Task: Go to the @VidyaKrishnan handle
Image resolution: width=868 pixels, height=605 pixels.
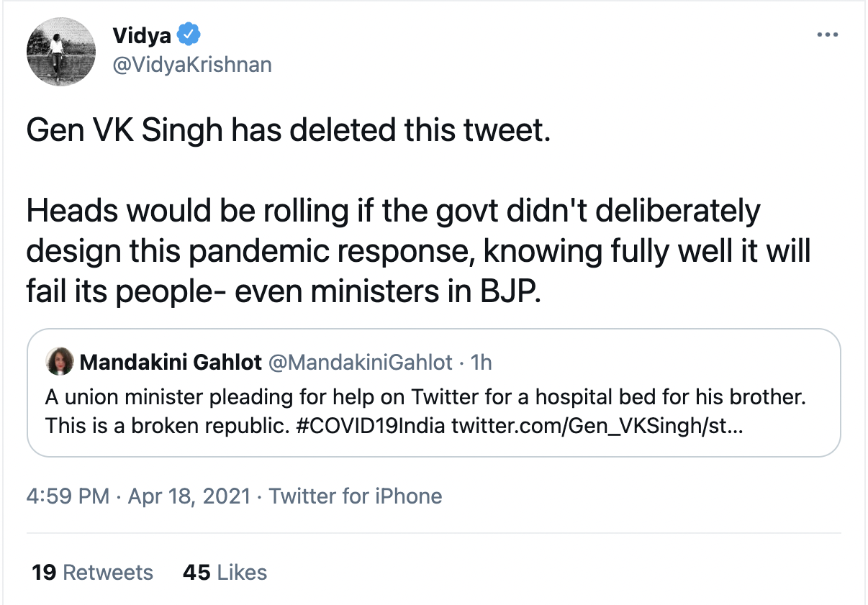Action: coord(192,64)
